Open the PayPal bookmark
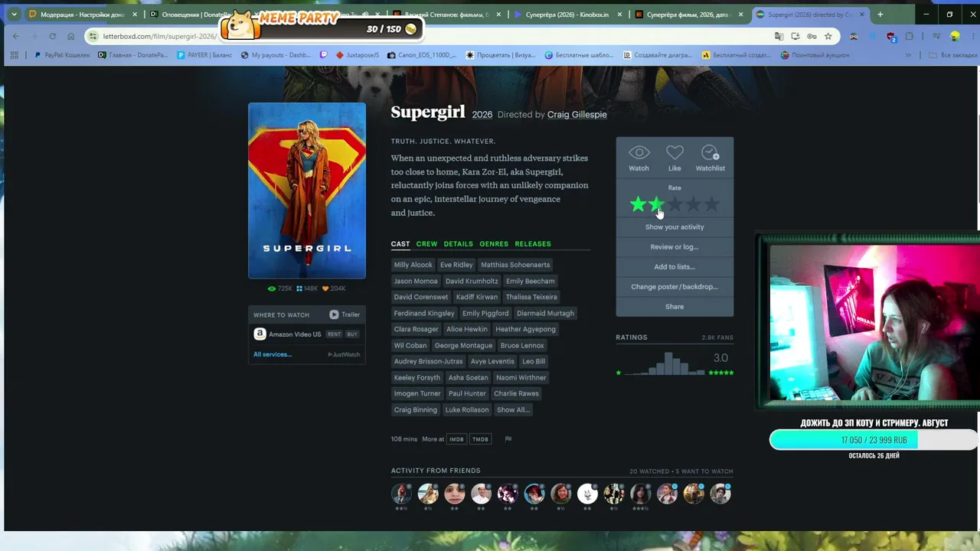 point(62,55)
